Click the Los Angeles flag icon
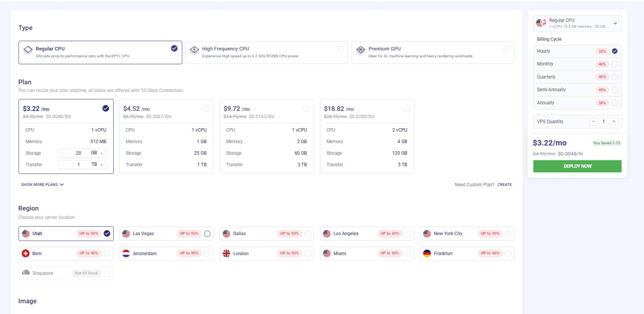Screen dimensions: 644x314 point(327,234)
